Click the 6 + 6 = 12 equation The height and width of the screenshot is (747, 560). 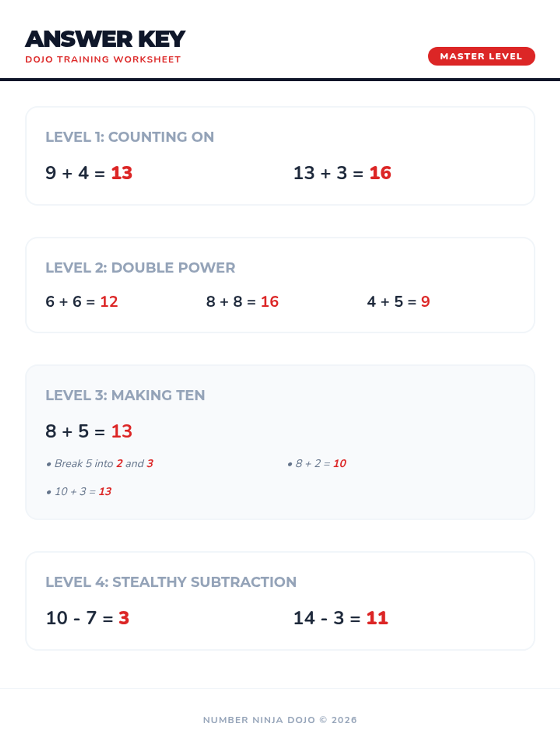tap(82, 302)
